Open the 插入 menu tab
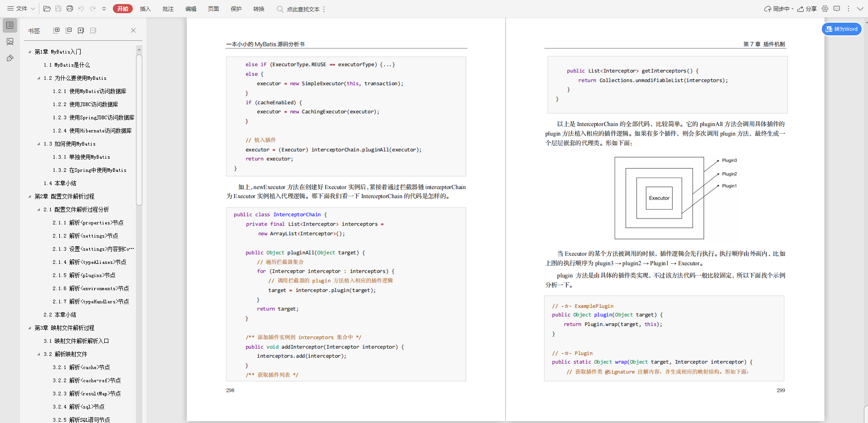Screen dimensions: 868x423 tap(145, 9)
